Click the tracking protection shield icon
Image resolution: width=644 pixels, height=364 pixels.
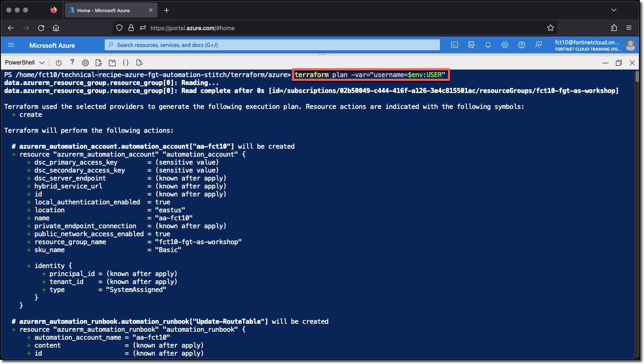coord(119,28)
